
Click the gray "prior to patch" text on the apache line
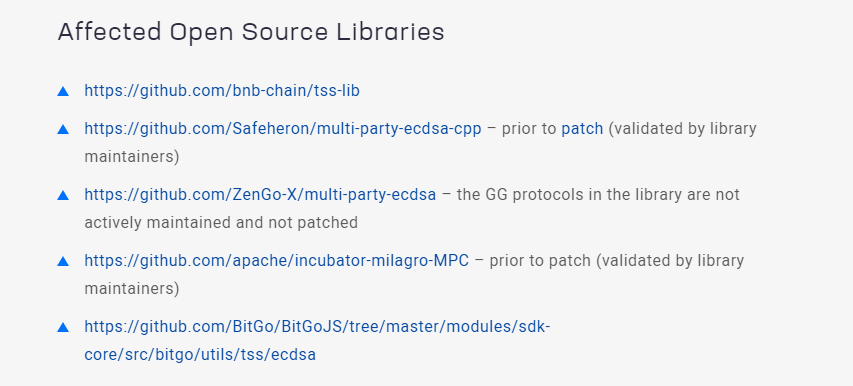540,261
